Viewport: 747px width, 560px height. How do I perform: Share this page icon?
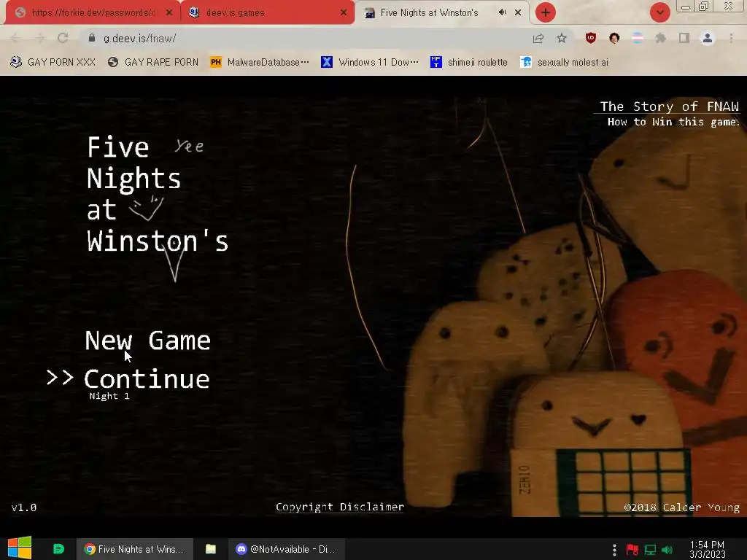pos(538,38)
